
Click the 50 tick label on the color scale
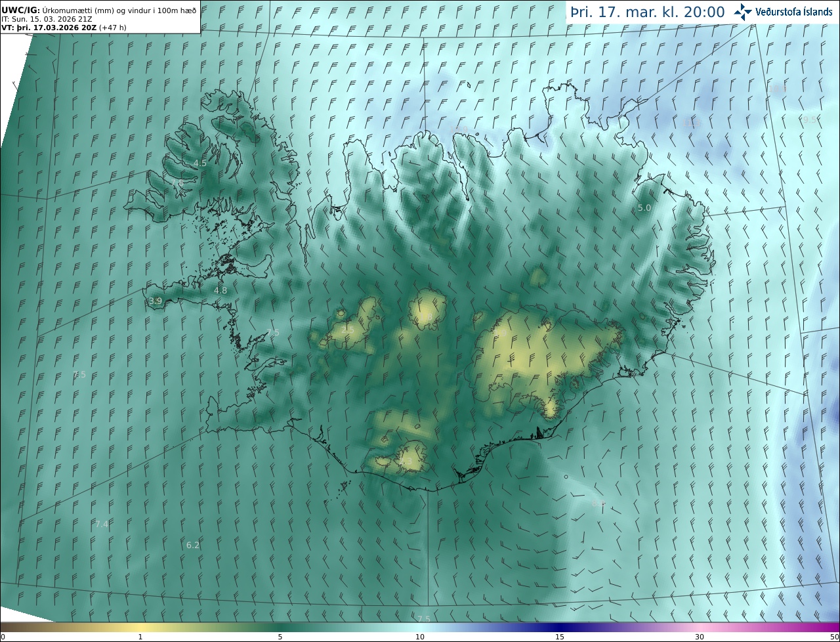834,637
